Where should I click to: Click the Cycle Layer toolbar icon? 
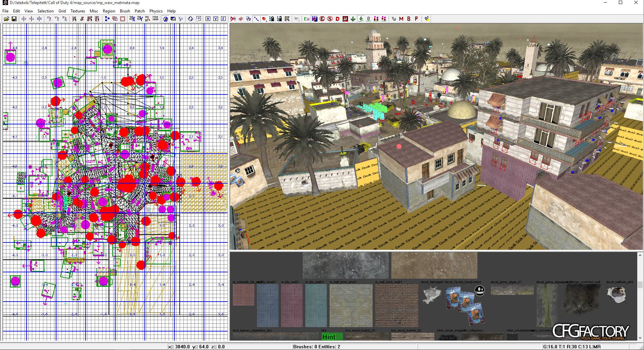coord(155,19)
